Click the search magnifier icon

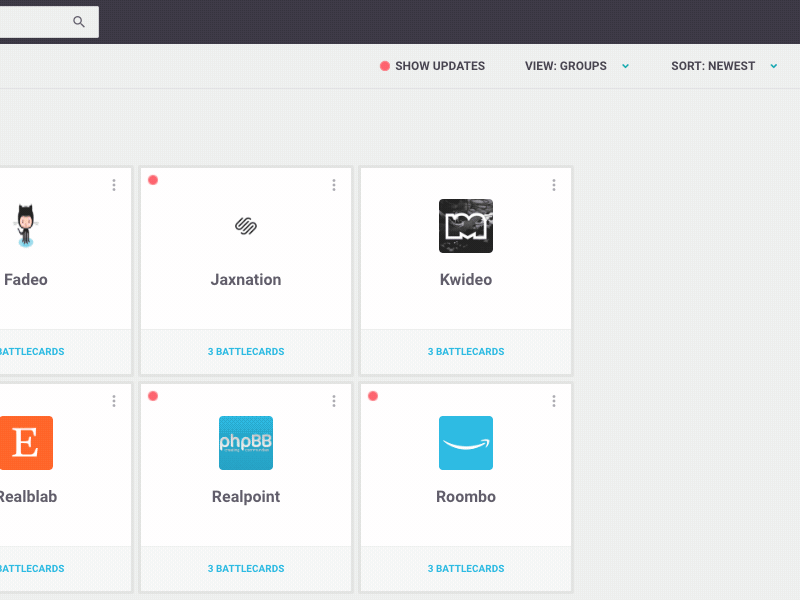tap(79, 21)
